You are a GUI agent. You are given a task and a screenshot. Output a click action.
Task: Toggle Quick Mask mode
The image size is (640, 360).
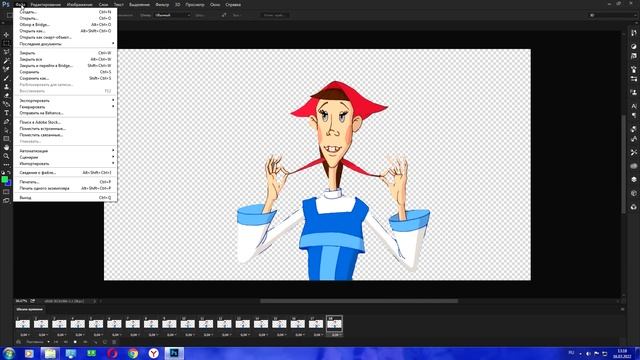click(6, 192)
